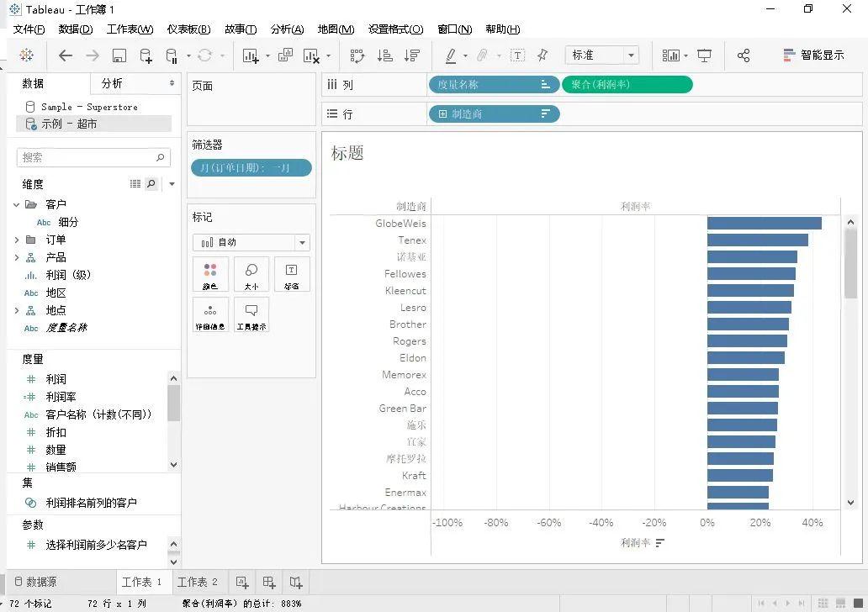Click the 制造商 pill on rows
This screenshot has width=868, height=612.
[x=494, y=114]
